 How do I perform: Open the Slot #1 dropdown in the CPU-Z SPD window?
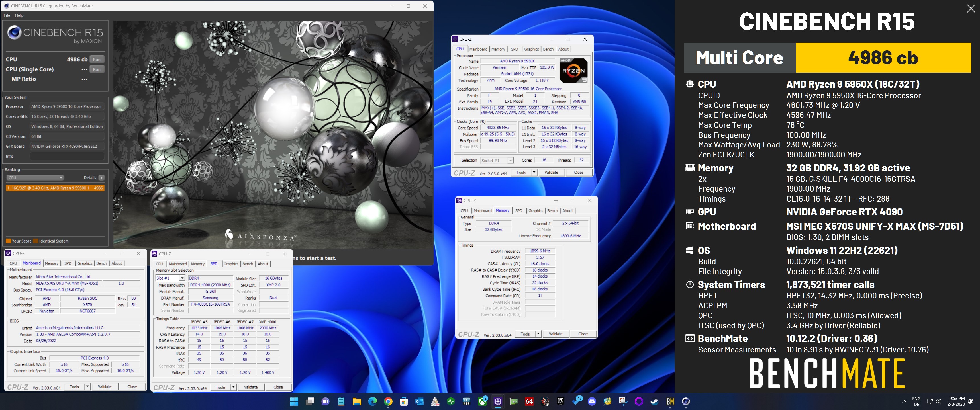pyautogui.click(x=170, y=278)
